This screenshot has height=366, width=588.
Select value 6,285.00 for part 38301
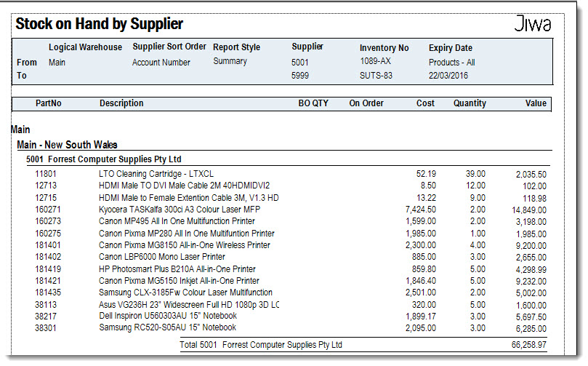pos(531,329)
